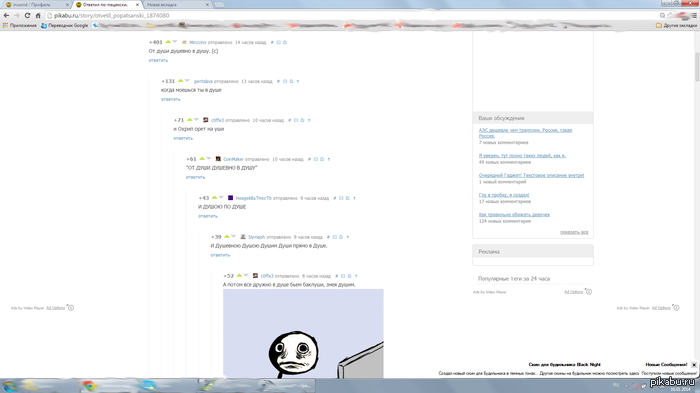Reply to the +39 comment via "ответить"
This screenshot has height=393, width=700.
pos(220,255)
